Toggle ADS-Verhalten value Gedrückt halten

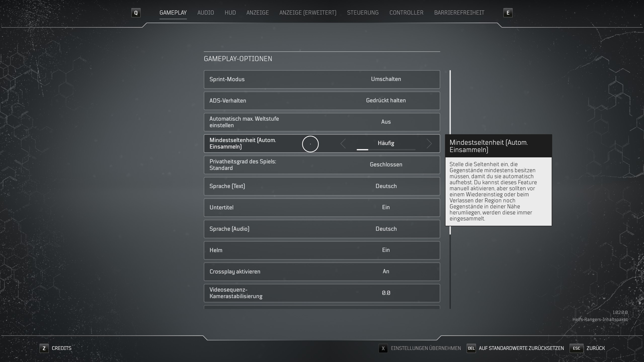tap(386, 100)
